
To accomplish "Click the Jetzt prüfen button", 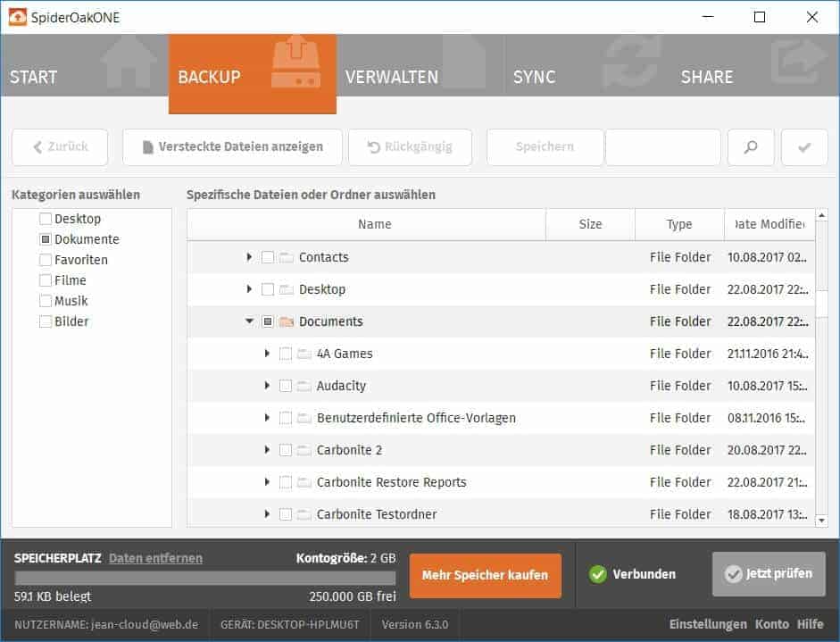I will coord(769,574).
